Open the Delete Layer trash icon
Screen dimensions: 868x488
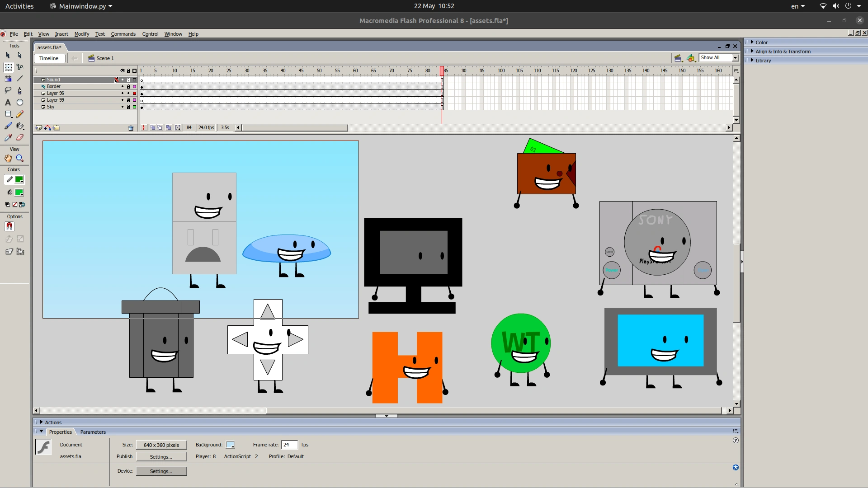pos(131,128)
